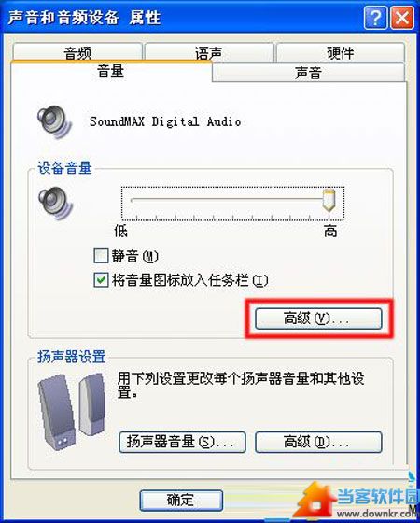This screenshot has width=420, height=523.
Task: Click the 声音和音频设备 属性 title bar
Action: pos(182,17)
